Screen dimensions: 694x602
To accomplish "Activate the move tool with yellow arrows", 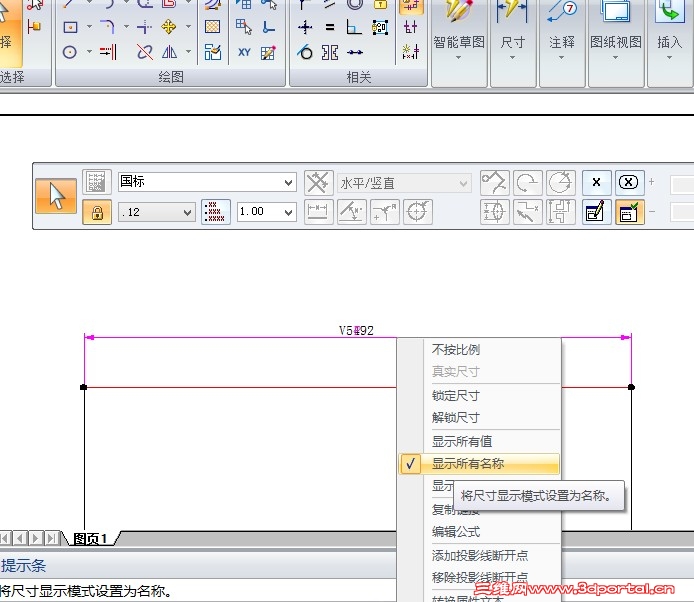I will (x=169, y=27).
